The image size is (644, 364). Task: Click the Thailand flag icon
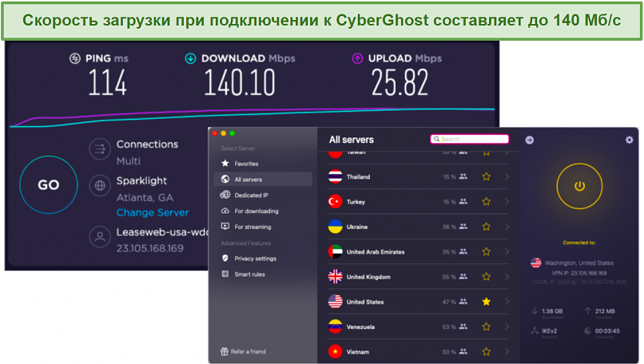click(x=335, y=176)
